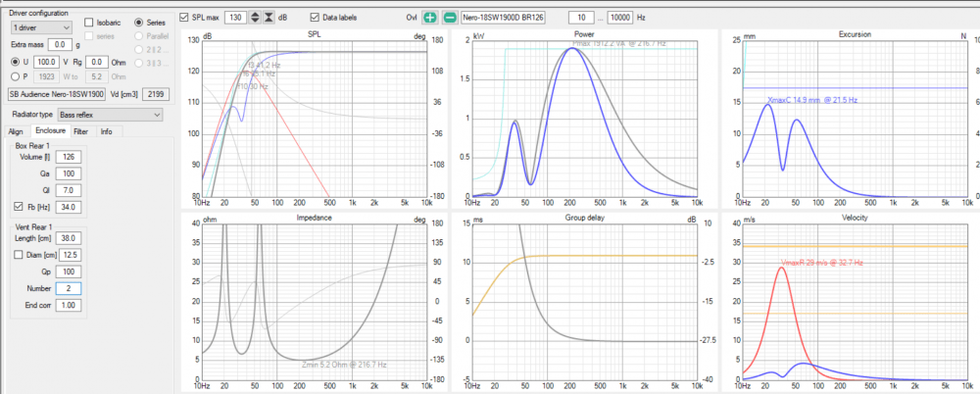The width and height of the screenshot is (980, 394).
Task: Click the Ql field showing 7.0
Action: point(69,189)
